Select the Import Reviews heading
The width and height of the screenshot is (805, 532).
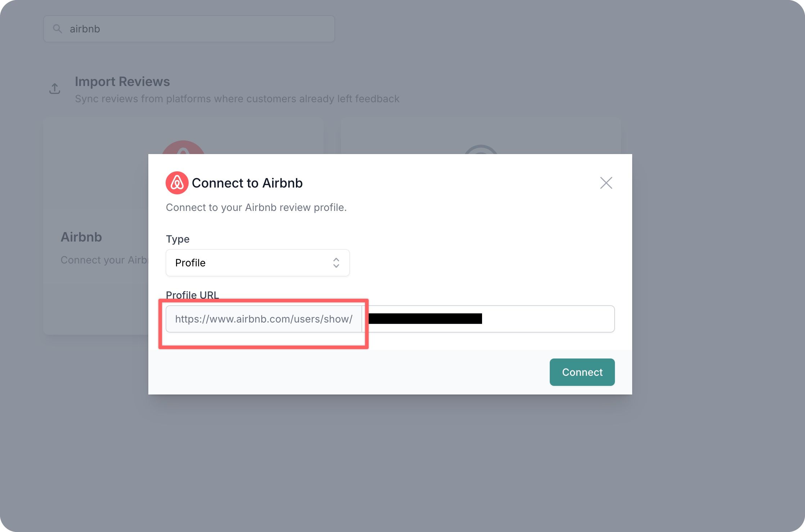coord(122,82)
